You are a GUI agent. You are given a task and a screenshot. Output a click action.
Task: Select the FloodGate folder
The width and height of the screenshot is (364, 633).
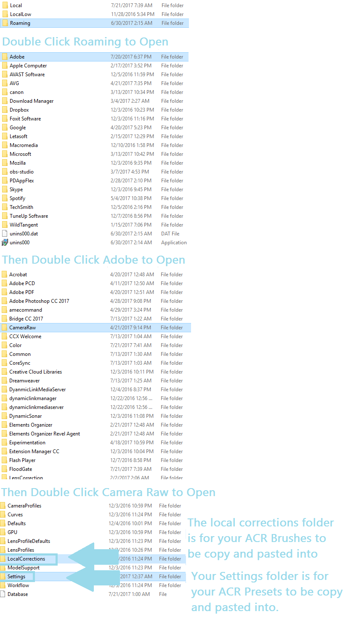tap(21, 469)
